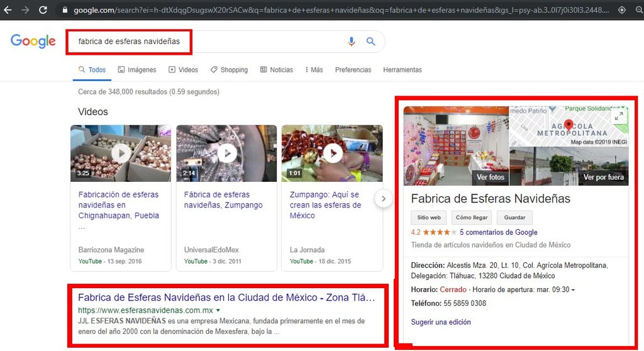
Task: Switch to the Shopping tab
Action: (229, 70)
